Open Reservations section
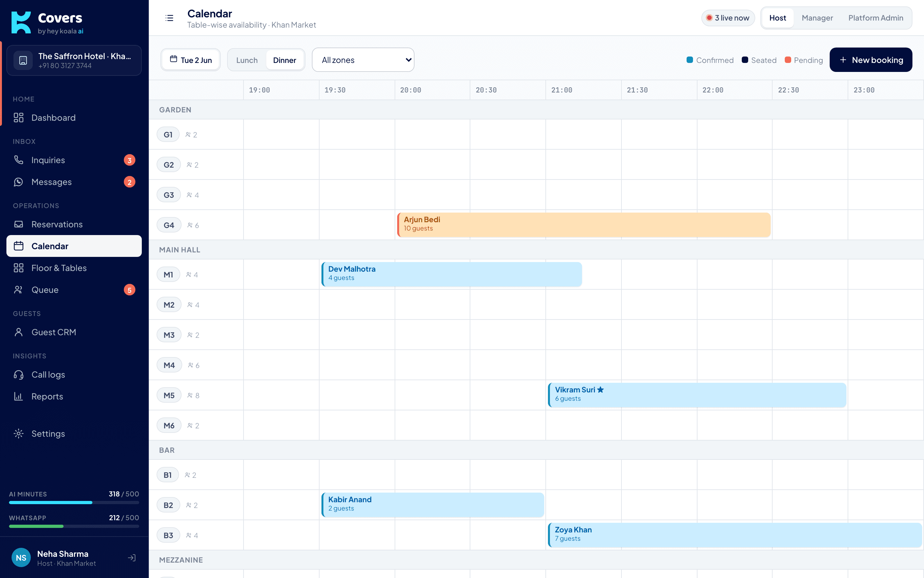Screen dimensions: 924x578 pos(74,224)
